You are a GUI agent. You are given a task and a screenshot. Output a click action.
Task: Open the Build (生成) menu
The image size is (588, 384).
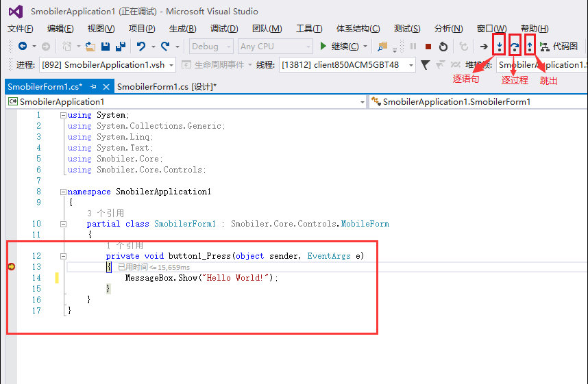click(x=182, y=29)
